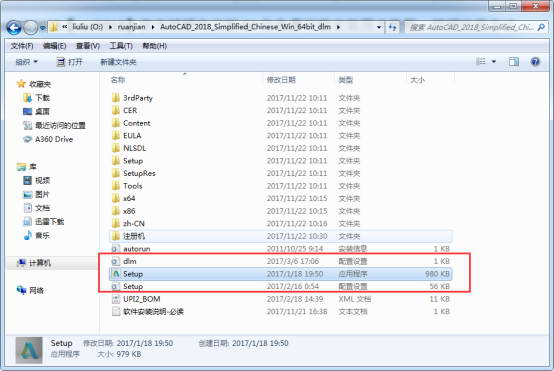Open the view options dropdown arrow
Screen dimensions: 554x371
[494, 62]
